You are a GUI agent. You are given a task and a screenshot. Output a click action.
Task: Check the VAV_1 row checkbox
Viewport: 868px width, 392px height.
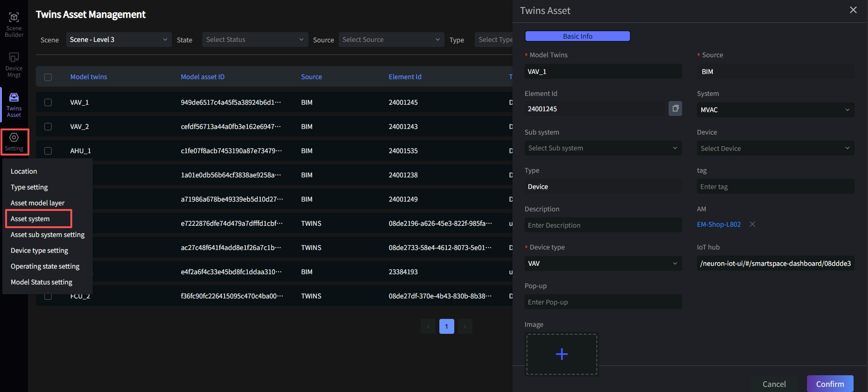point(48,102)
